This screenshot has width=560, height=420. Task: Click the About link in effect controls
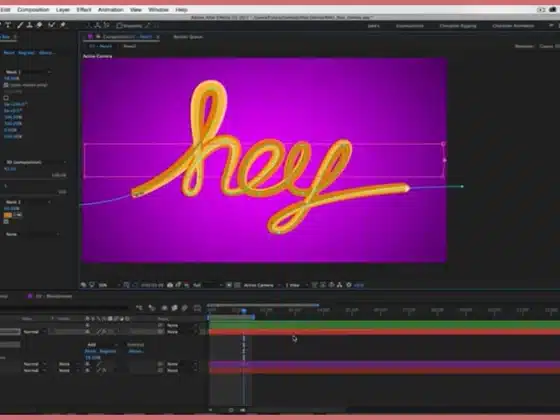tap(46, 53)
